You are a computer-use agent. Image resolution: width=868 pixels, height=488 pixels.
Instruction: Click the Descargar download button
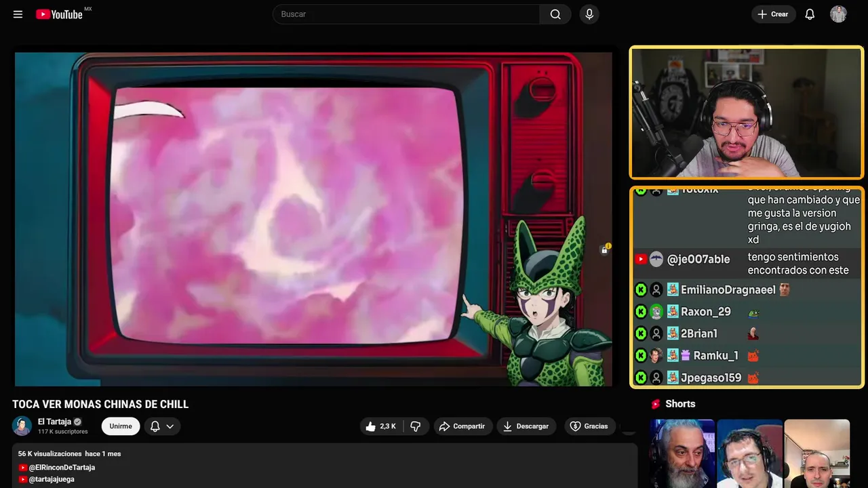pyautogui.click(x=526, y=426)
